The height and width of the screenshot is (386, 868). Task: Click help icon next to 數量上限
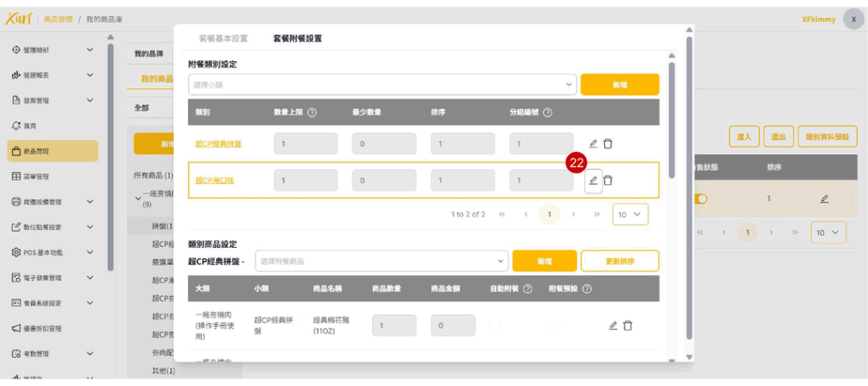[313, 113]
